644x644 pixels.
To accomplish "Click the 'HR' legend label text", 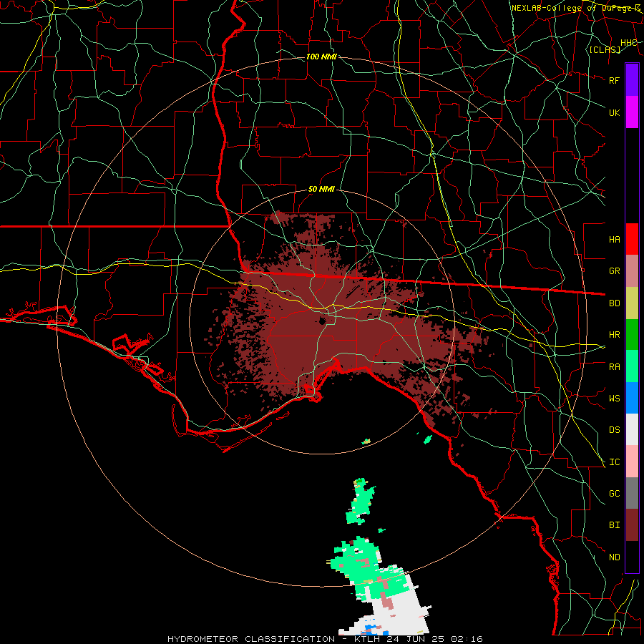I will (614, 335).
